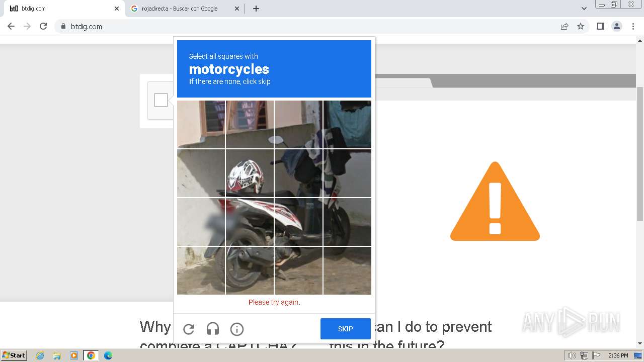Open the Chrome profile menu
This screenshot has height=362, width=644.
click(617, 26)
